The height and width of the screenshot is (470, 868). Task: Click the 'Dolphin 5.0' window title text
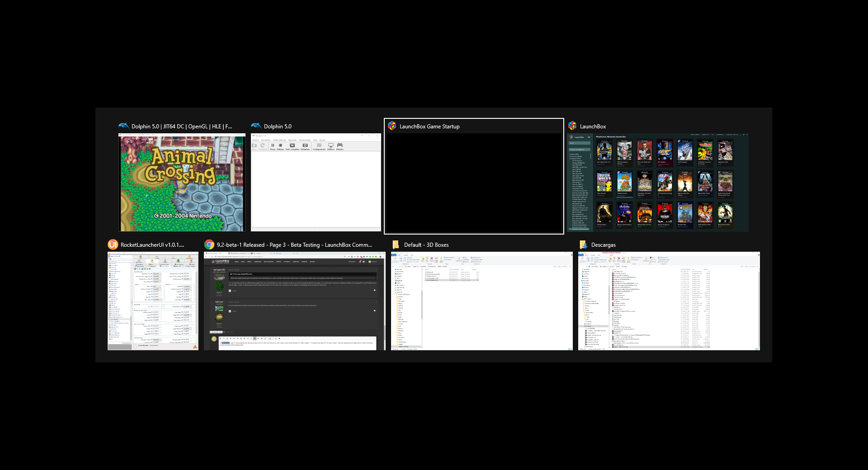[x=278, y=127]
